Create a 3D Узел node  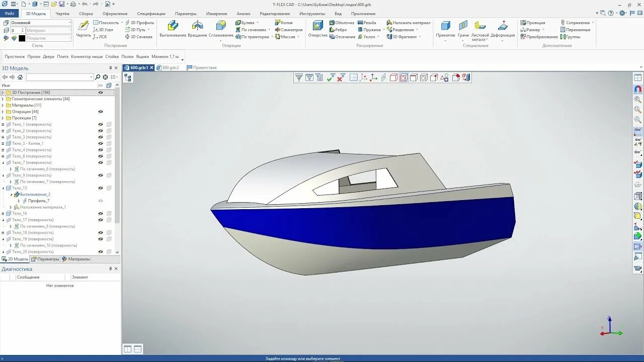pyautogui.click(x=103, y=30)
